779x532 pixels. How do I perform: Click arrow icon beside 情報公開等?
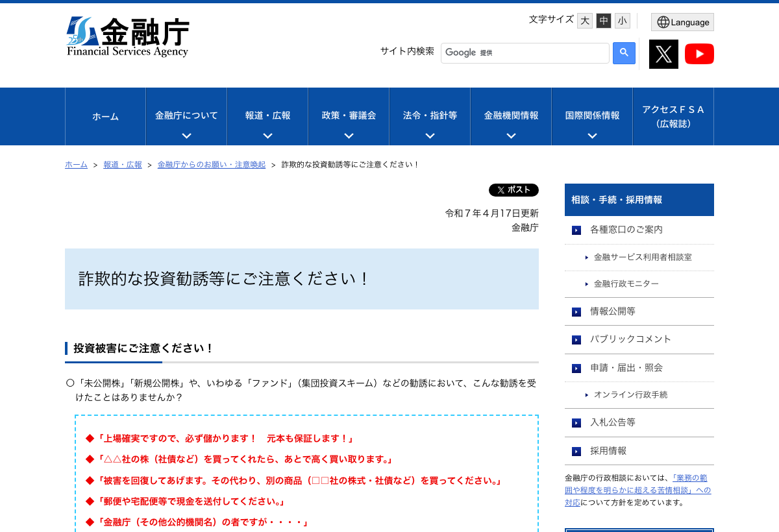tap(576, 312)
